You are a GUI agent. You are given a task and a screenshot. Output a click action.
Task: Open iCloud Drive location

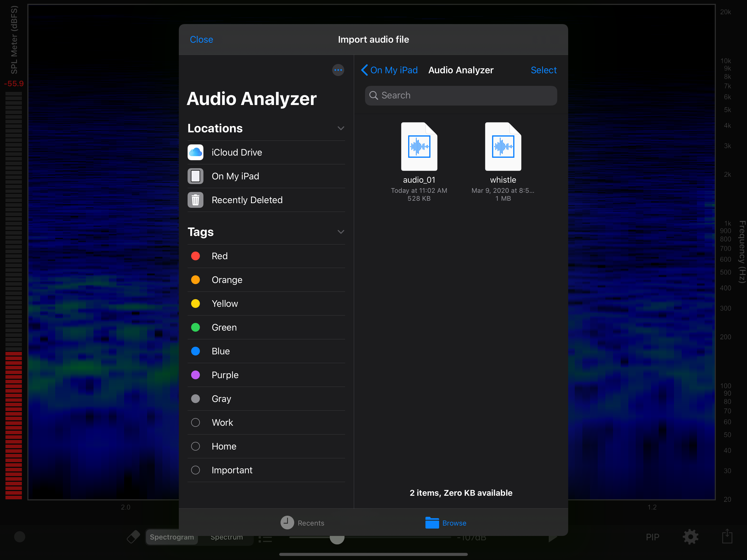tap(266, 152)
